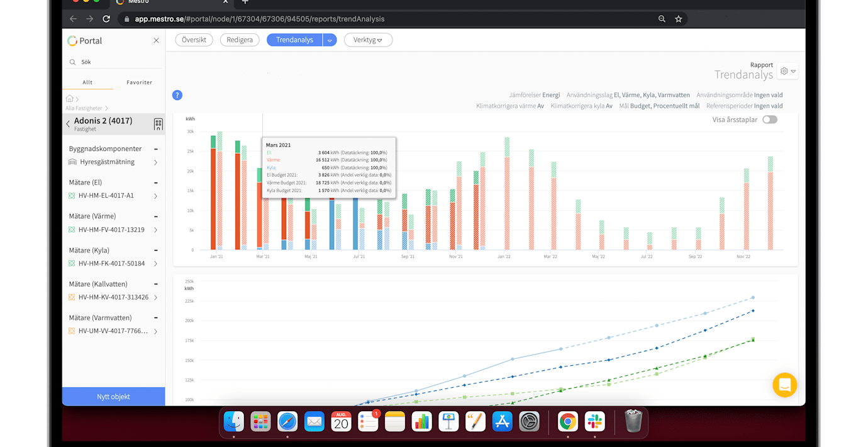Open the report settings gear menu
This screenshot has width=868, height=447.
pyautogui.click(x=787, y=71)
